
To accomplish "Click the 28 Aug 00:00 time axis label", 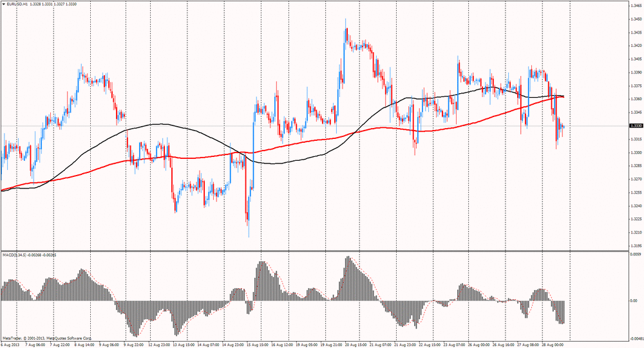I will [x=552, y=345].
